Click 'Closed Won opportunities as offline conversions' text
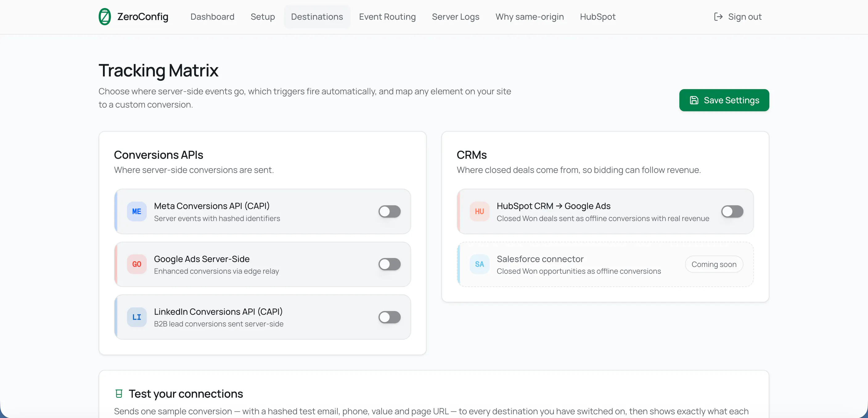Screen dimensions: 868x418 tap(579, 271)
